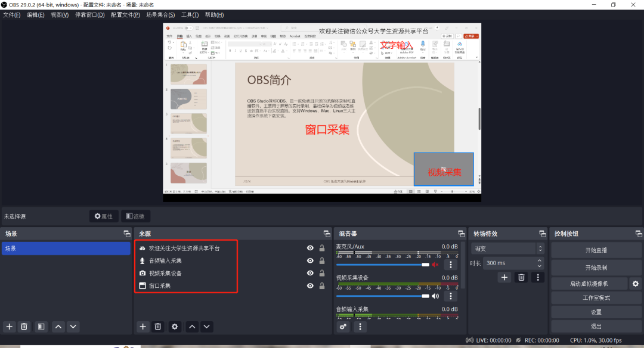
Task: Open the 编辑(E) menu
Action: [36, 15]
